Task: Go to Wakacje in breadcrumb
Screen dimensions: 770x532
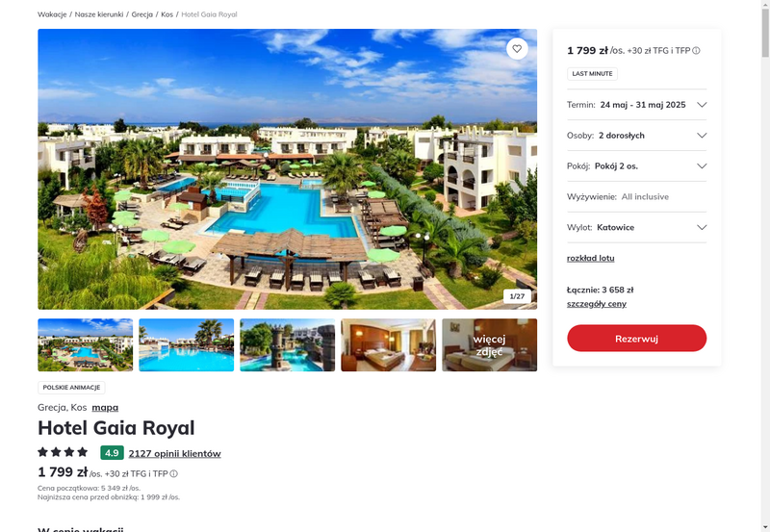Action: 52,14
